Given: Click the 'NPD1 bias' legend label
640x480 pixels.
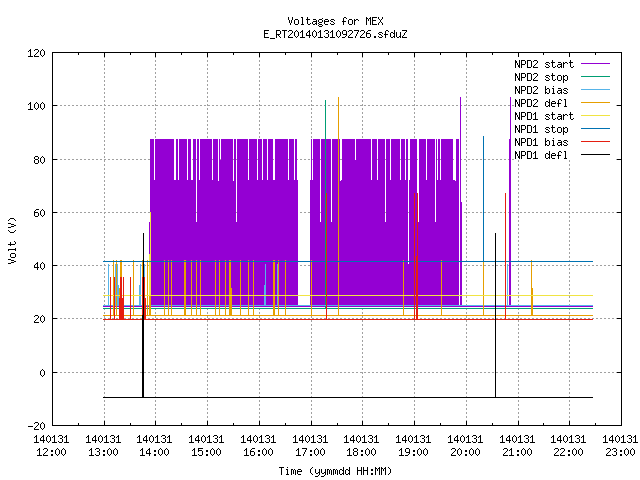Looking at the screenshot, I should tap(541, 142).
